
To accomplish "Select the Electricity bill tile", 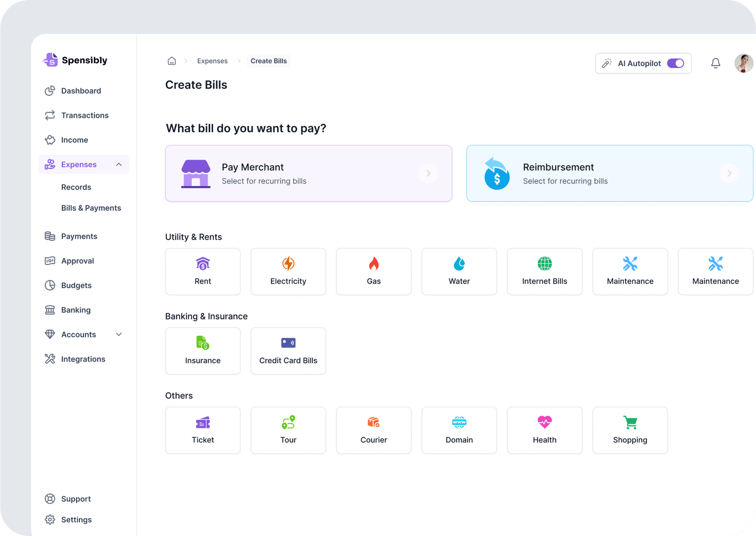I will [288, 272].
